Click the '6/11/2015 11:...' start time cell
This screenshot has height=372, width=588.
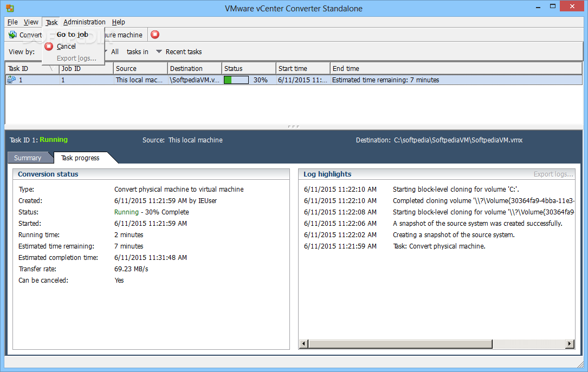(302, 80)
